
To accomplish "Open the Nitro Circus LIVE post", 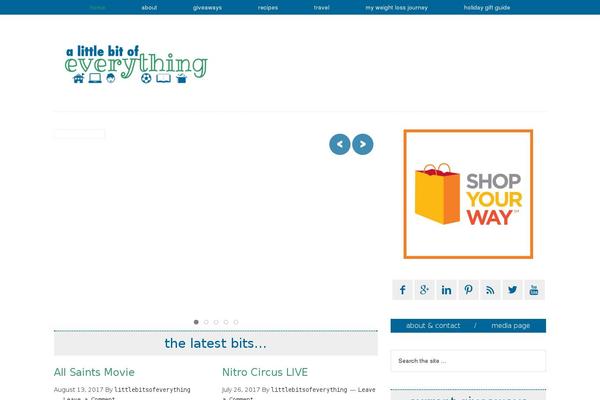I will (265, 372).
